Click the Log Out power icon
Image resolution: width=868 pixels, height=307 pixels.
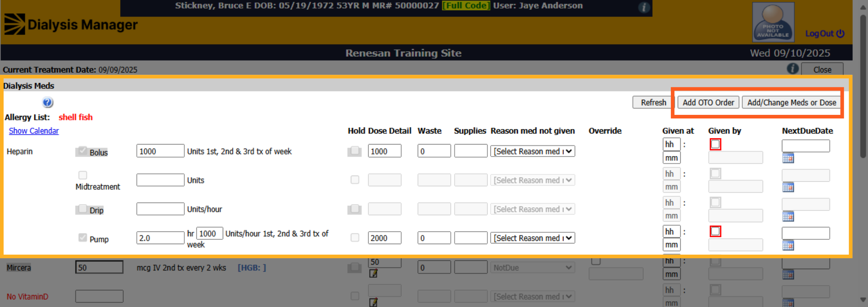[840, 33]
